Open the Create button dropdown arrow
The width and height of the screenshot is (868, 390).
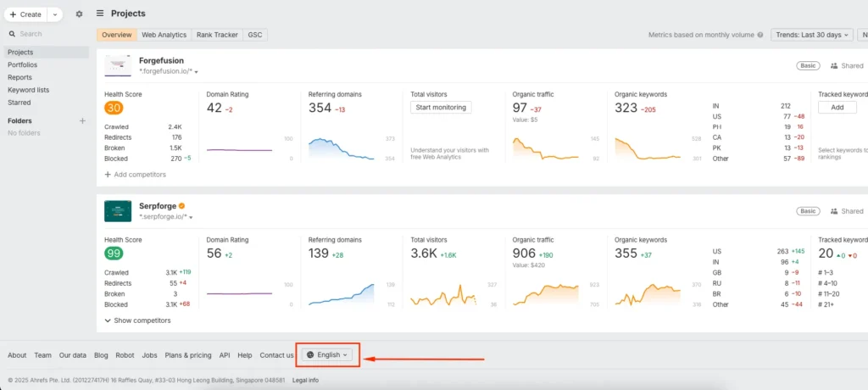pos(55,14)
